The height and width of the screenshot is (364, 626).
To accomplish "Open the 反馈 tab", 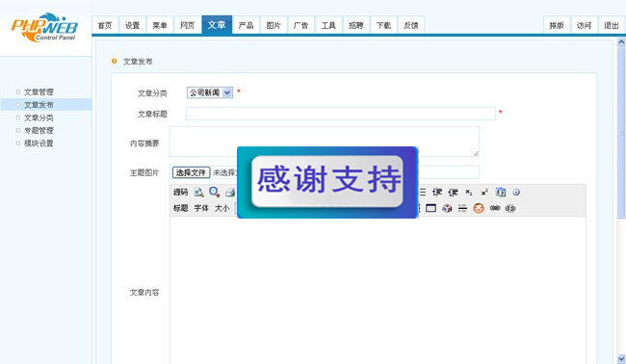I will pyautogui.click(x=411, y=26).
